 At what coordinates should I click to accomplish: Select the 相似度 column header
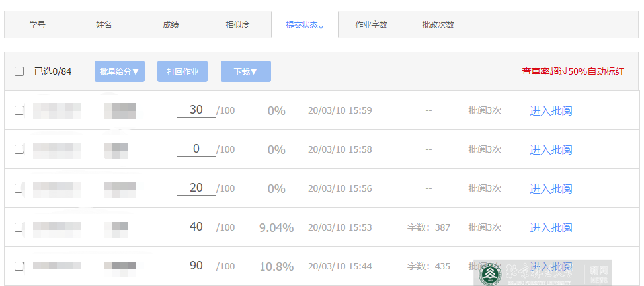tap(237, 25)
